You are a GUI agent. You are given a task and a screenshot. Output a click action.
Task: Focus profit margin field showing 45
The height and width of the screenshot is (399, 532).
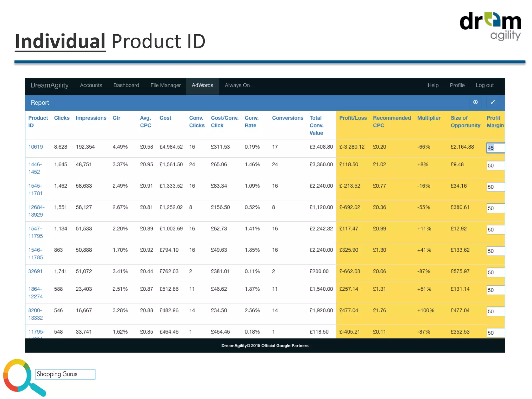[496, 148]
